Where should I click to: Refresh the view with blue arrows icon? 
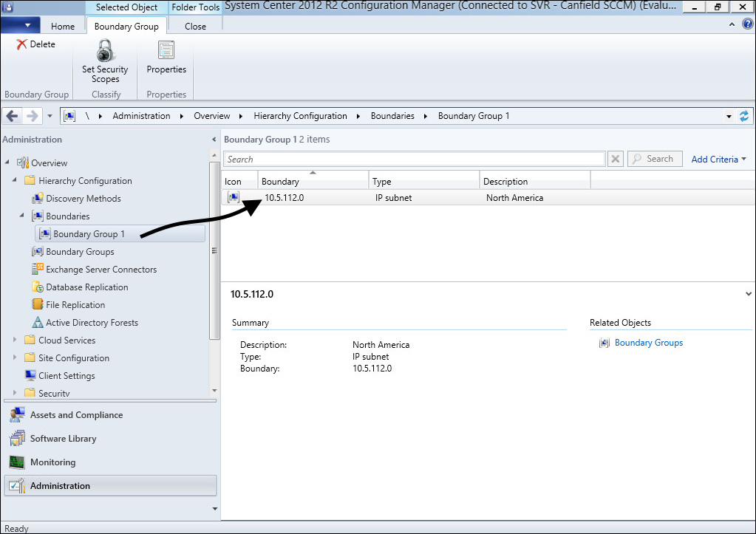744,116
